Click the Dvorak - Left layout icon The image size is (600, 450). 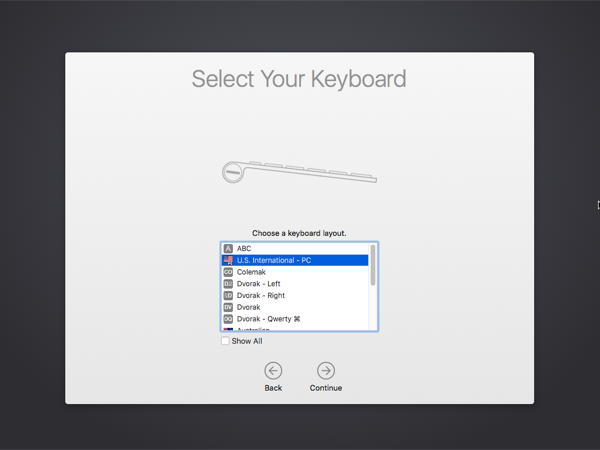[x=228, y=284]
